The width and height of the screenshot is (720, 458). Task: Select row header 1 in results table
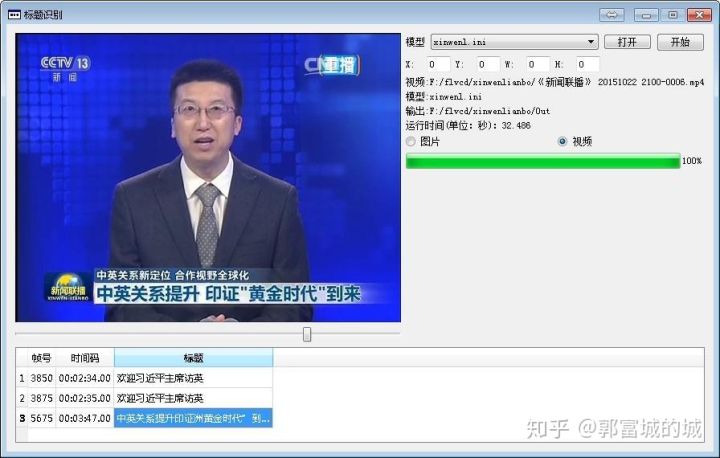(x=22, y=378)
